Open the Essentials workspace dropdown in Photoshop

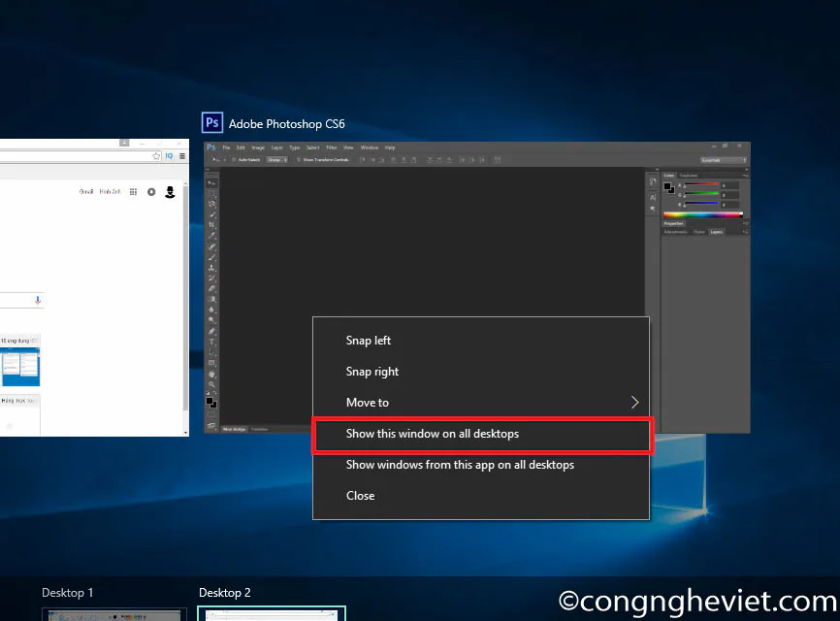[724, 160]
